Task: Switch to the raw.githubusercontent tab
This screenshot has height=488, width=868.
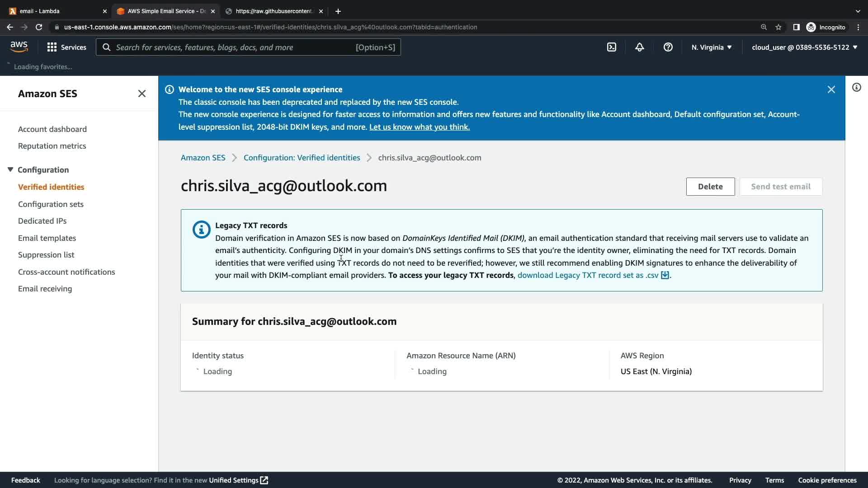Action: coord(274,11)
